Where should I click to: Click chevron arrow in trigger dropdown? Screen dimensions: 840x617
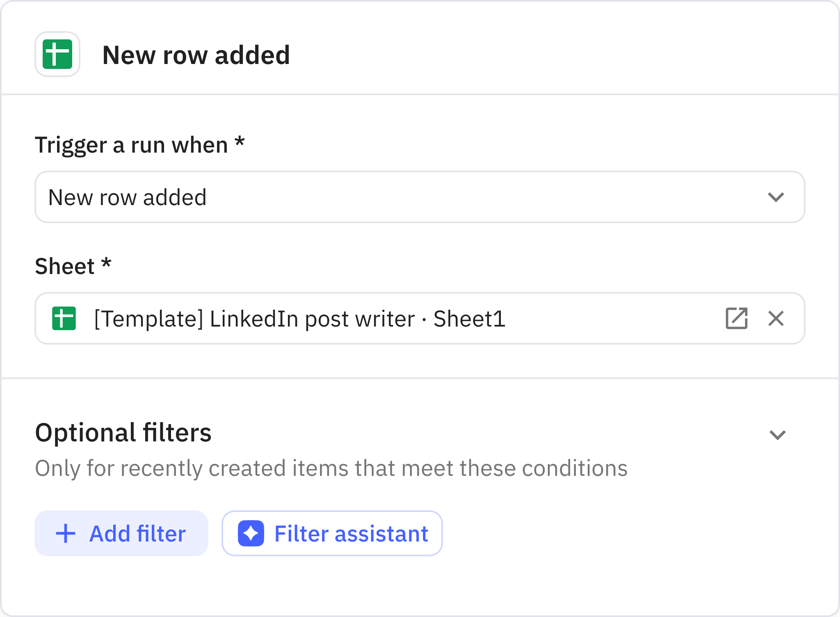[x=776, y=197]
